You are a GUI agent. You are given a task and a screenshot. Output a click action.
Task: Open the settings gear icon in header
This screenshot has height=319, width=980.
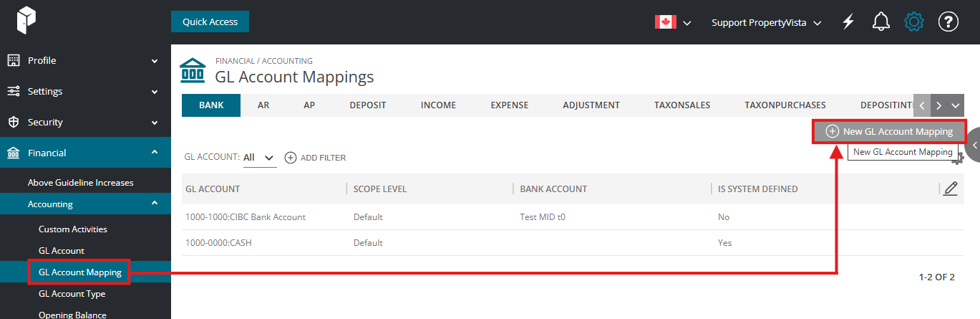tap(914, 22)
